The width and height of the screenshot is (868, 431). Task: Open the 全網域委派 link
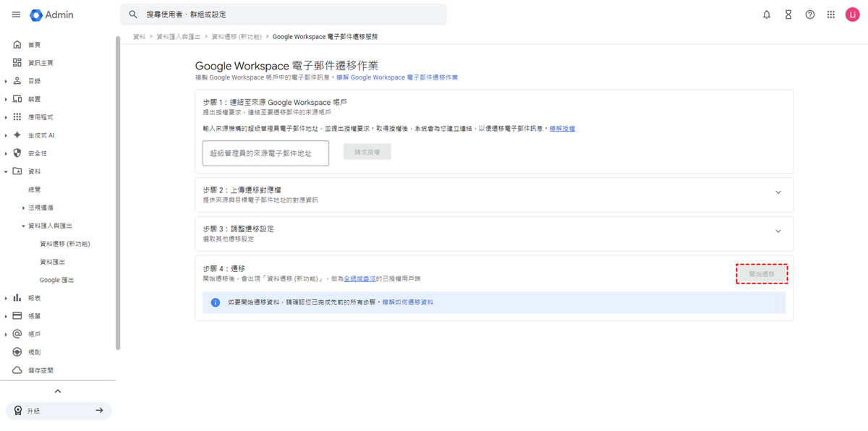click(359, 278)
